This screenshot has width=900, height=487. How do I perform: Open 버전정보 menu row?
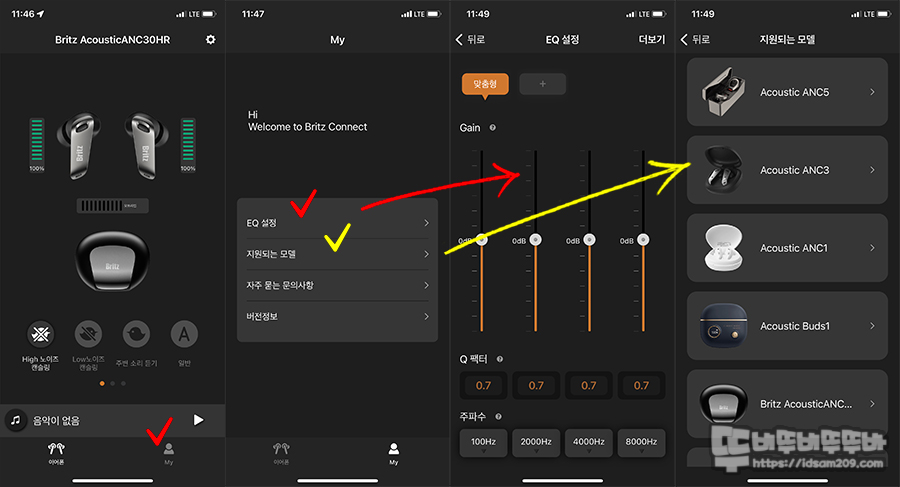click(338, 316)
